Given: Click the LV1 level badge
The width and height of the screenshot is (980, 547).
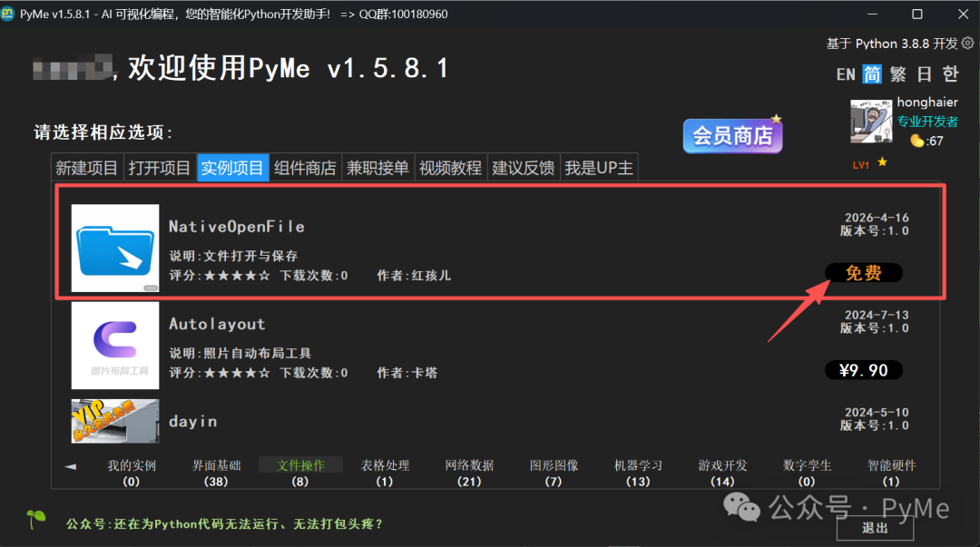Looking at the screenshot, I should pyautogui.click(x=860, y=165).
